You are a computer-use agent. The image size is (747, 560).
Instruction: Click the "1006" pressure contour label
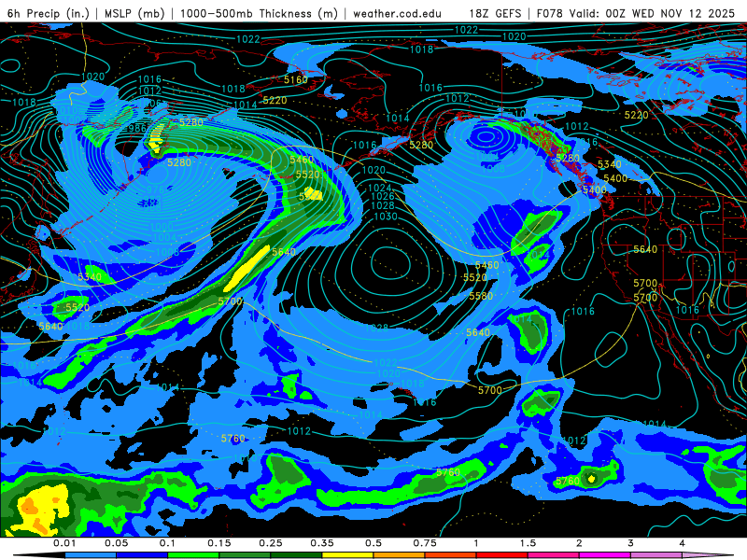150,103
